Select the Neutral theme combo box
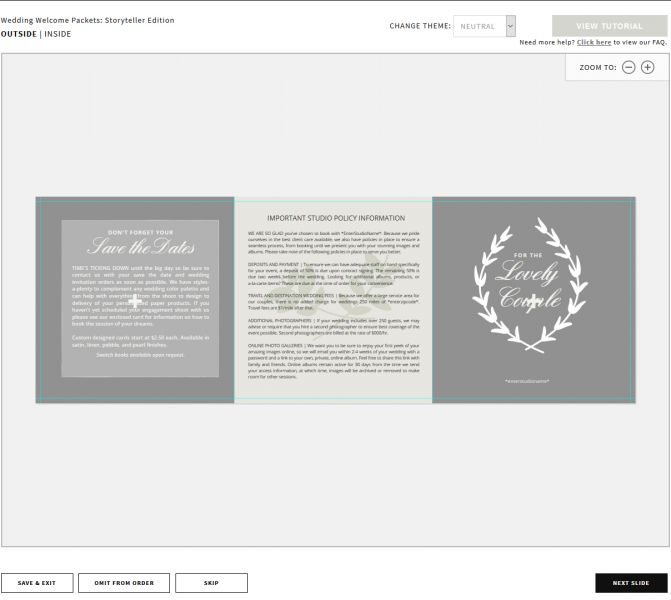 484,26
